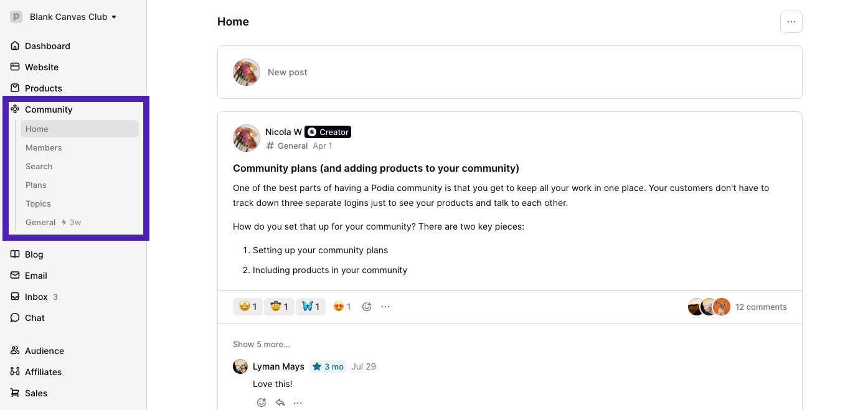Add a reaction to the Community plans post
This screenshot has width=868, height=410.
pyautogui.click(x=366, y=306)
